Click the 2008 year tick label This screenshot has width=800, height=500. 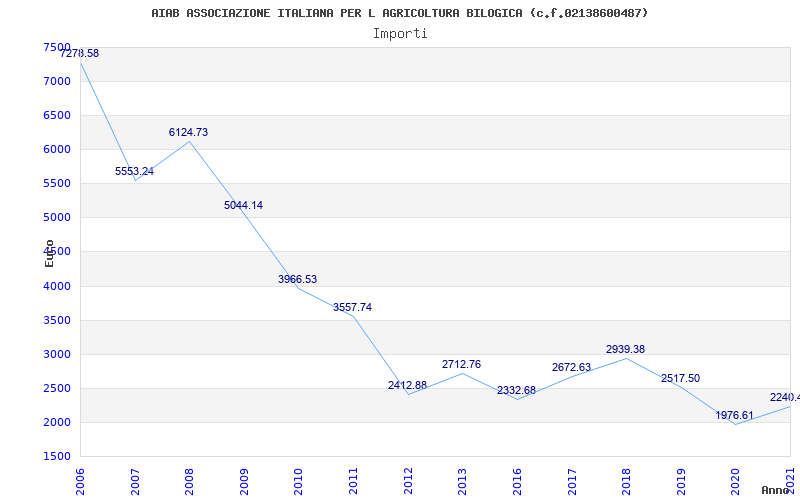coord(189,482)
